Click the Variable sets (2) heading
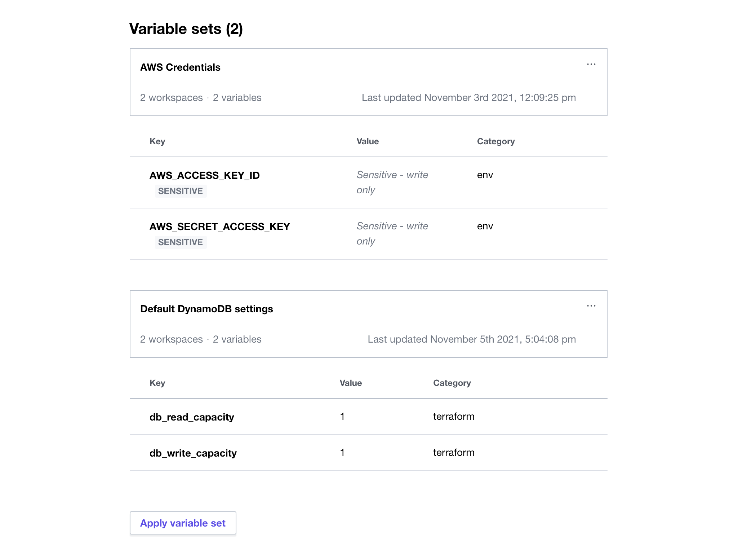Viewport: 756px width, 559px height. (187, 28)
